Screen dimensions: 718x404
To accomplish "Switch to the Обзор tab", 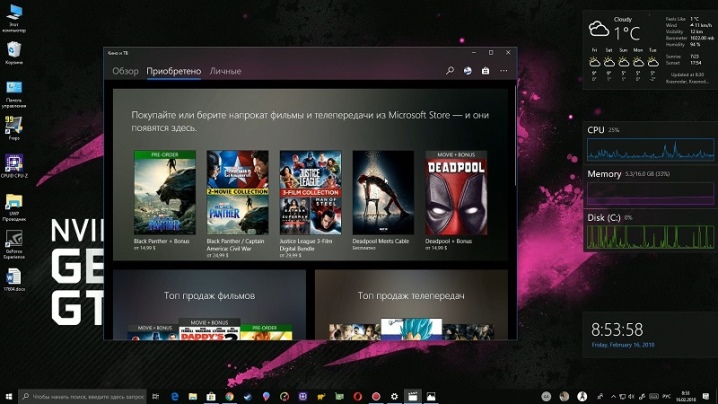I will click(125, 71).
